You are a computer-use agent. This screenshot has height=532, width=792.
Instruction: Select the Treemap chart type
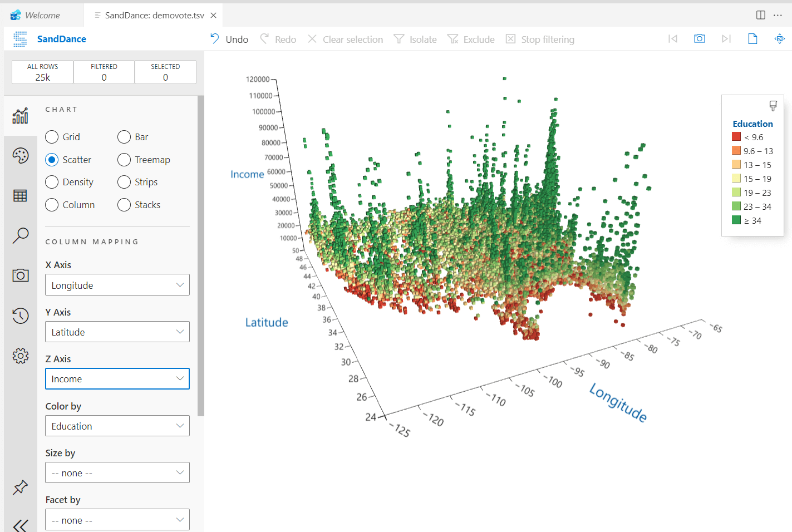pyautogui.click(x=124, y=160)
